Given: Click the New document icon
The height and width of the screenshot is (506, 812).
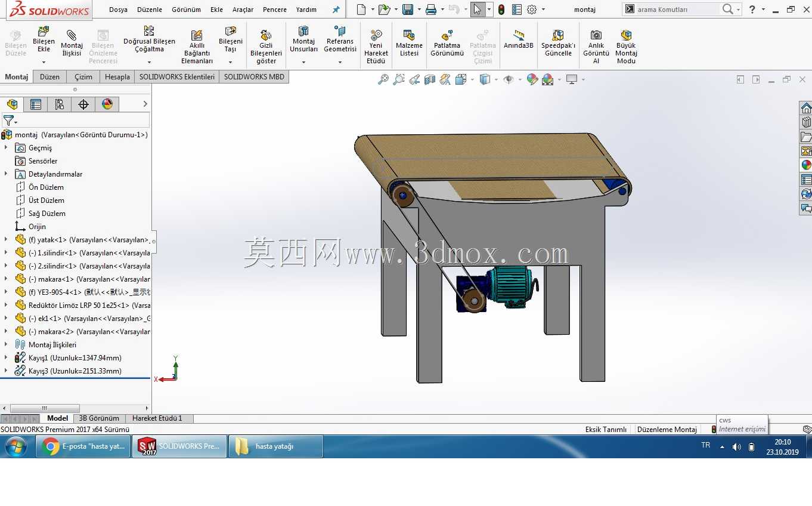Looking at the screenshot, I should (x=361, y=10).
